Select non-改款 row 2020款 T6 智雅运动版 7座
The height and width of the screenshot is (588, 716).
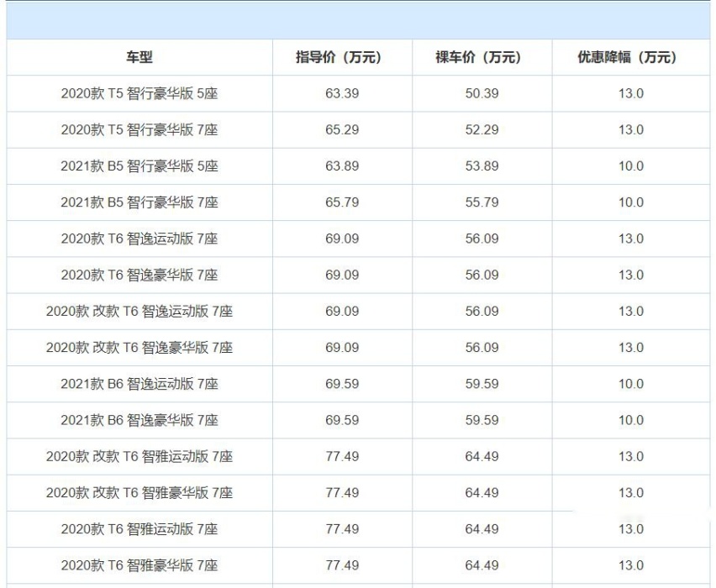tap(140, 529)
